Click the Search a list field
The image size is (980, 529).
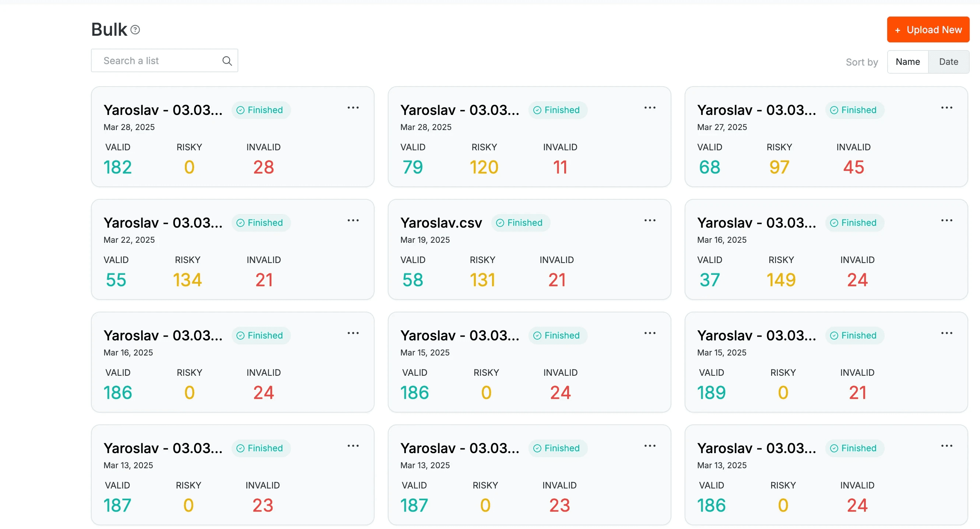[x=164, y=61]
